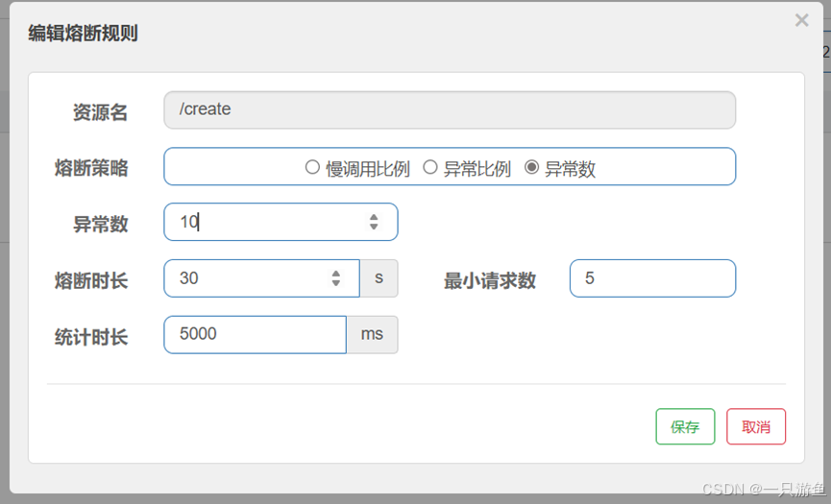
Task: Decrease 熔断时长 with the down arrow
Action: point(335,283)
